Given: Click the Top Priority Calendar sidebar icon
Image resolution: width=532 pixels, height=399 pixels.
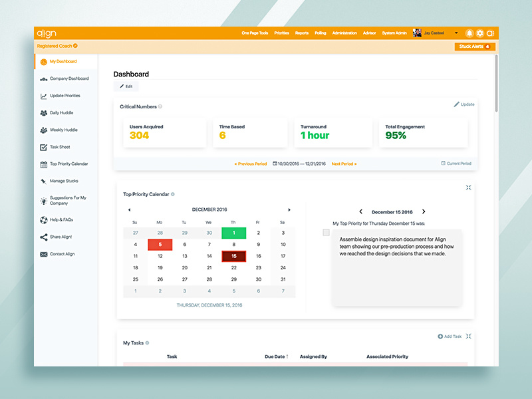Looking at the screenshot, I should [x=44, y=164].
